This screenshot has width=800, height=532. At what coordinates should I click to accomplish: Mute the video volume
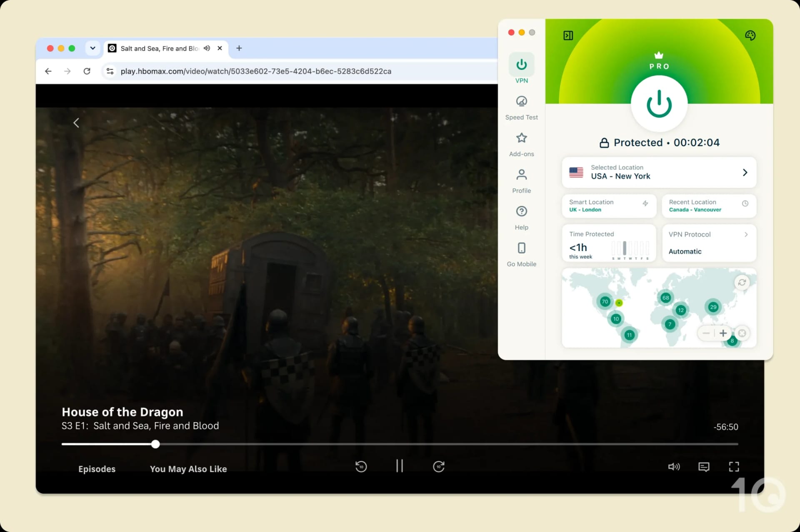674,467
